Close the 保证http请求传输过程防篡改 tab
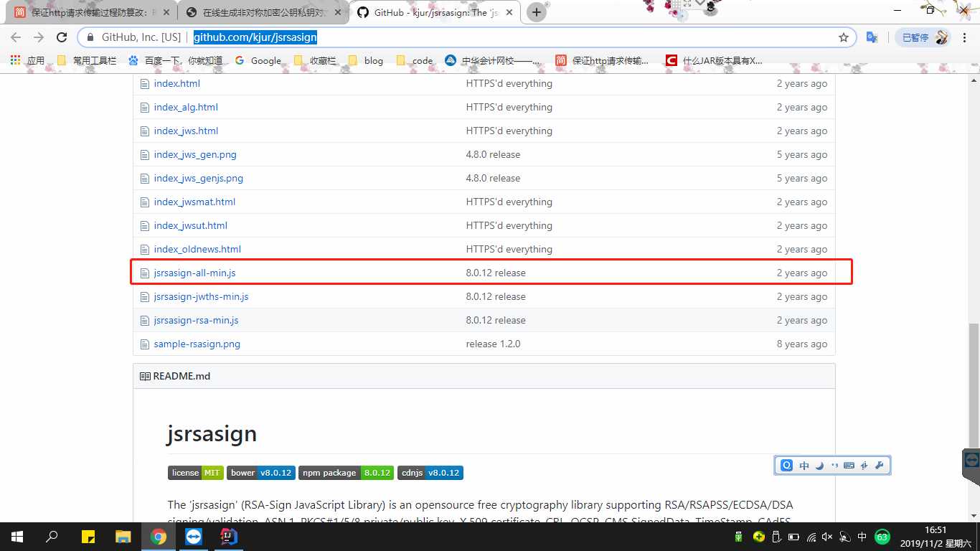The width and height of the screenshot is (980, 551). [x=166, y=12]
